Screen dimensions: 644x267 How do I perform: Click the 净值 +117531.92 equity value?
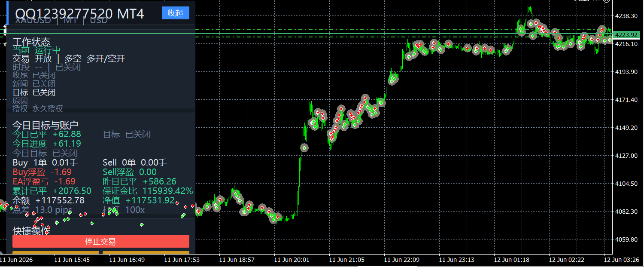pyautogui.click(x=139, y=200)
